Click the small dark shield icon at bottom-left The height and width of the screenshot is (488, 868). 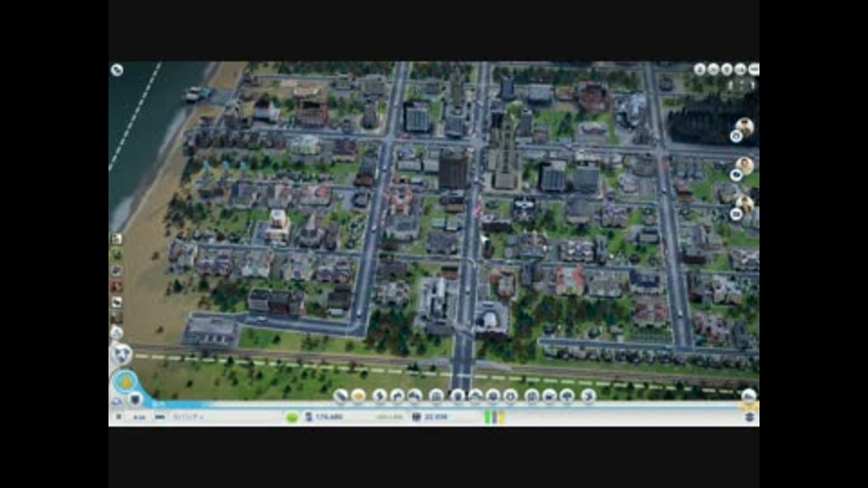(x=135, y=399)
